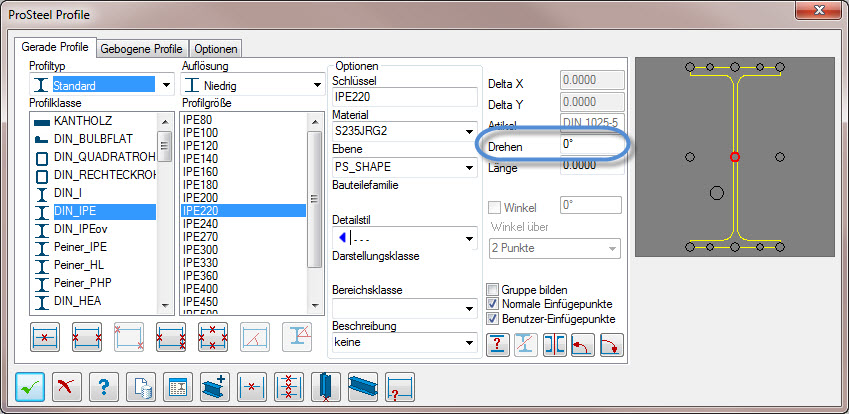This screenshot has width=849, height=414.
Task: Cancel using the red X button
Action: [x=67, y=387]
